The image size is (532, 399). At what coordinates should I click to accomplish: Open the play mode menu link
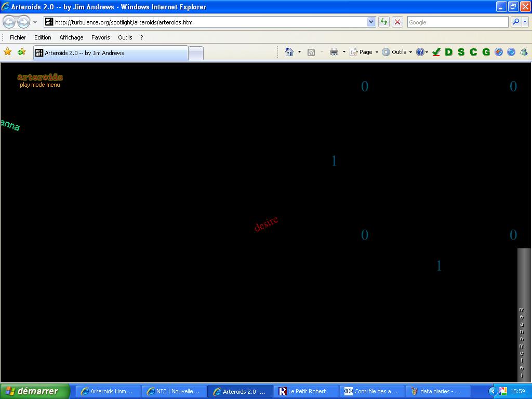point(40,85)
